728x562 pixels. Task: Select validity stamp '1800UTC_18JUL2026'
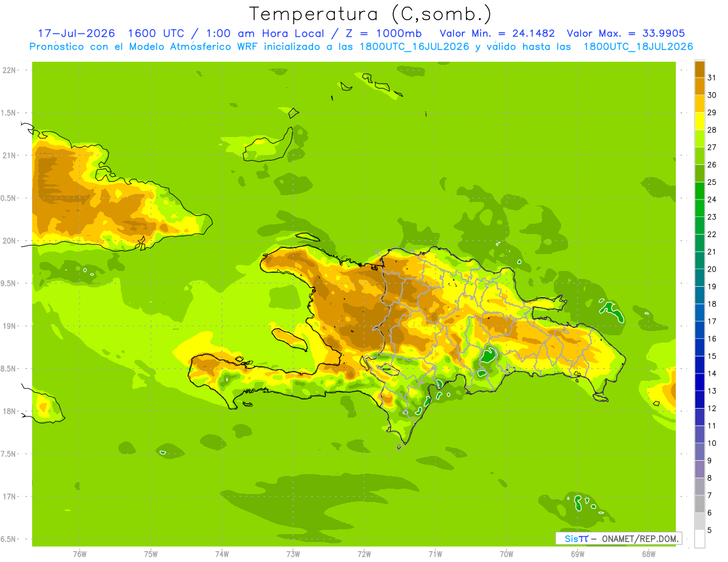click(x=638, y=47)
